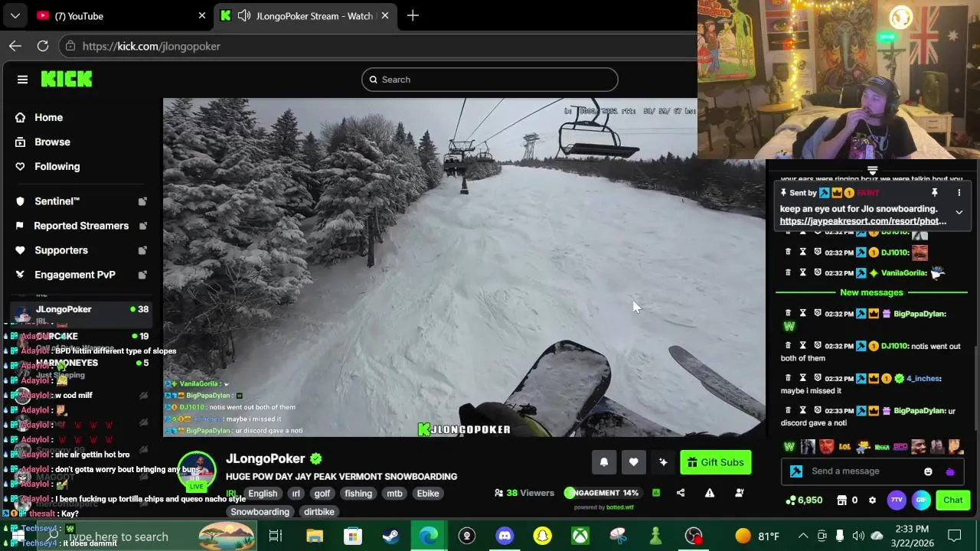980x551 pixels.
Task: Click the Ebike tag
Action: pos(428,494)
